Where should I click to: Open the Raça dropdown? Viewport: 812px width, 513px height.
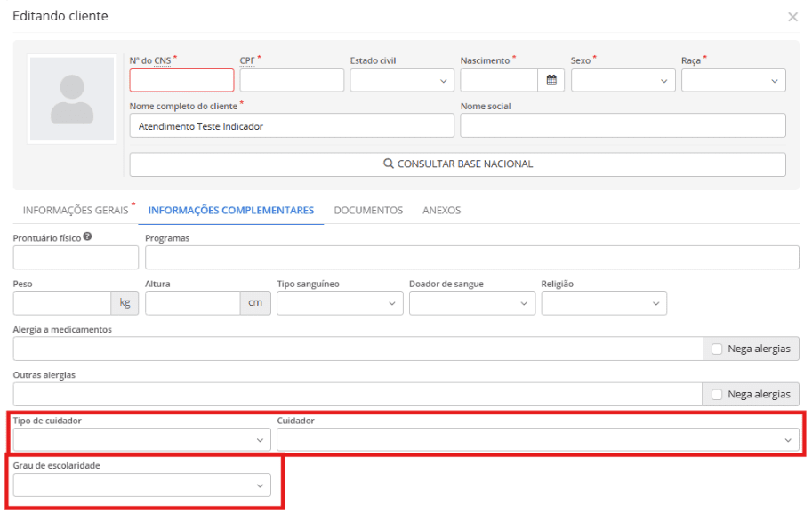pos(733,80)
